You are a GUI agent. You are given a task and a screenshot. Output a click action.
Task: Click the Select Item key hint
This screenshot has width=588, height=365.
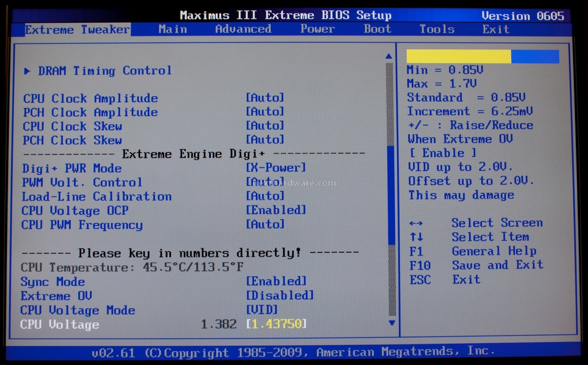[x=490, y=236]
